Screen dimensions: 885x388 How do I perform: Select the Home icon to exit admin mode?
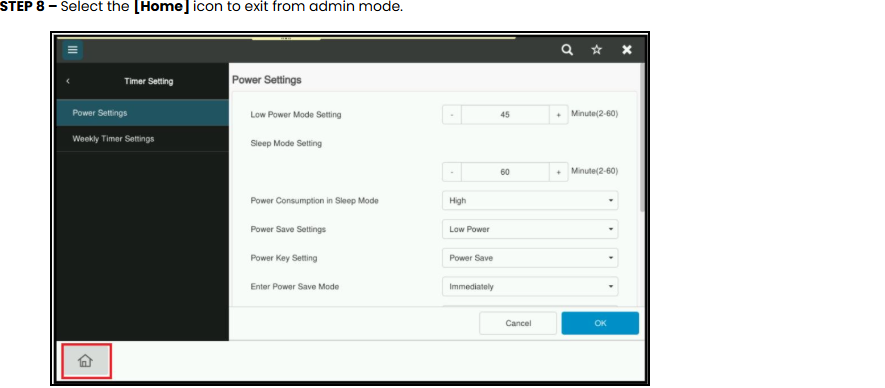tap(86, 361)
